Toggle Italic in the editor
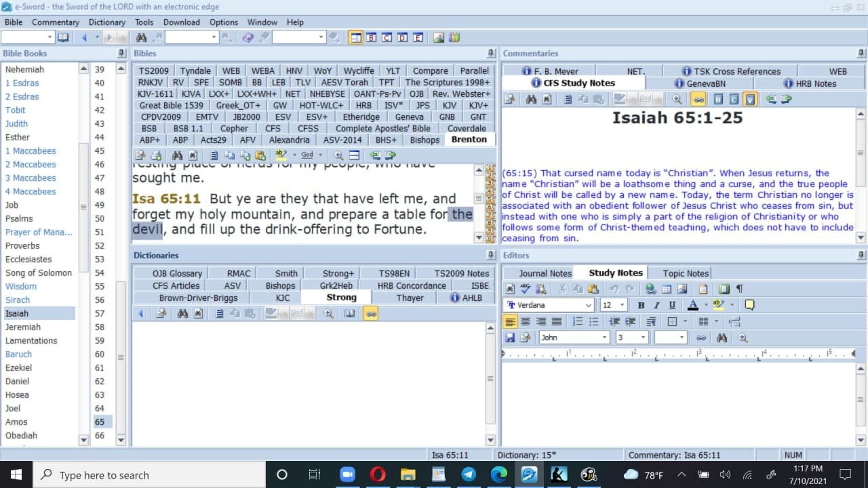 point(656,305)
